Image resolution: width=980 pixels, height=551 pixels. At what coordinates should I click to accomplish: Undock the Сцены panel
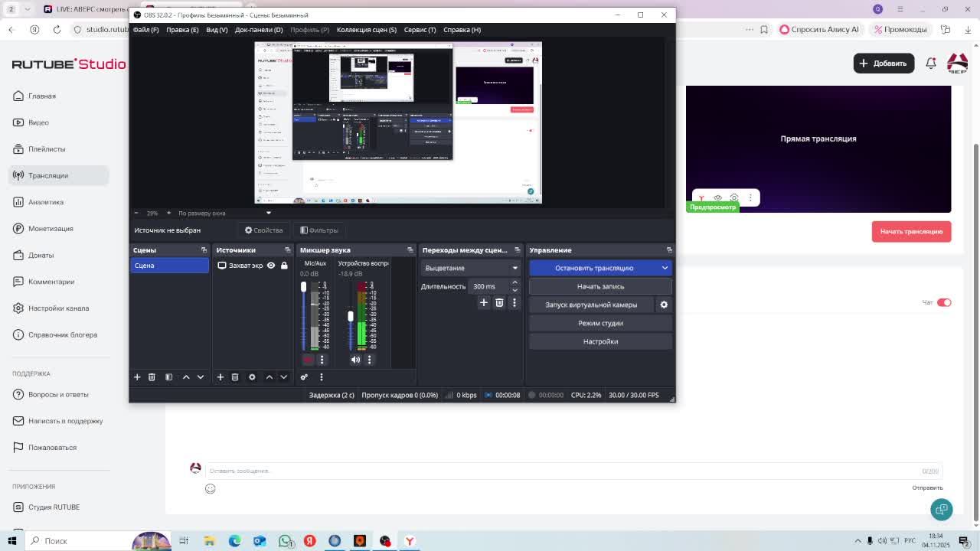pos(204,250)
